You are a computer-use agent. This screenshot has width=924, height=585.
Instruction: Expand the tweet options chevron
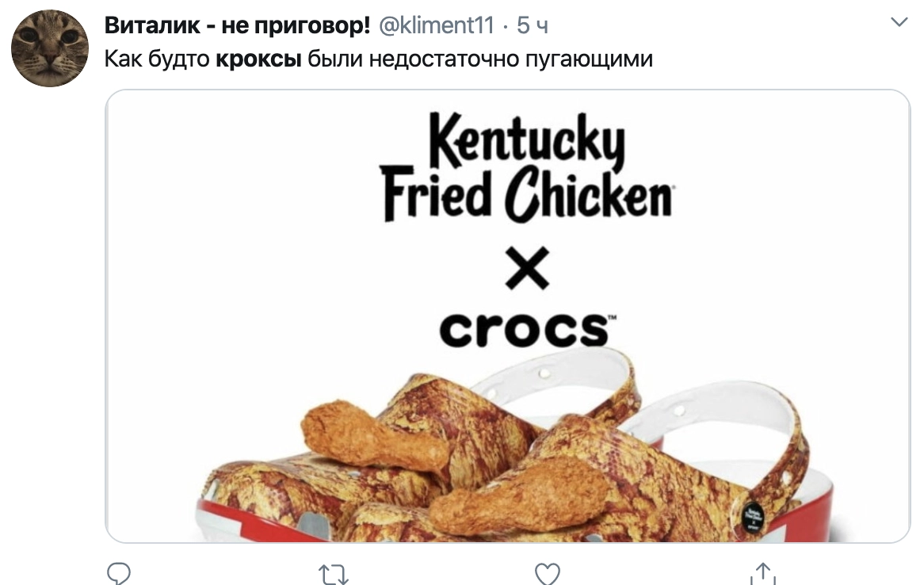(899, 22)
